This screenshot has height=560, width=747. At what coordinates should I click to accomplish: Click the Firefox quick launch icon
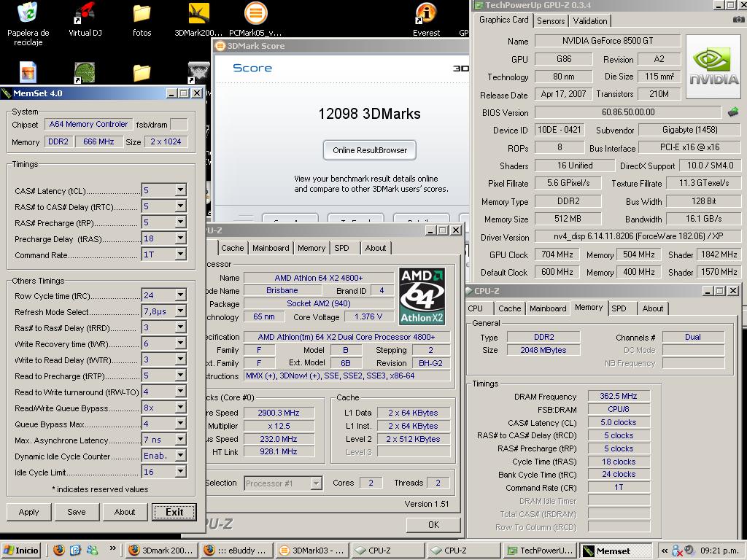[x=58, y=551]
